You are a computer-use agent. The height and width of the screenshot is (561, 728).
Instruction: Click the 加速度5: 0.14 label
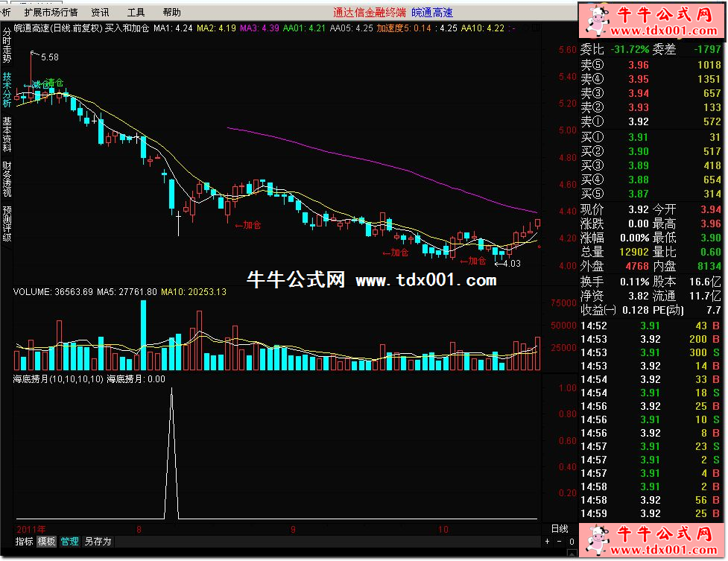(404, 28)
